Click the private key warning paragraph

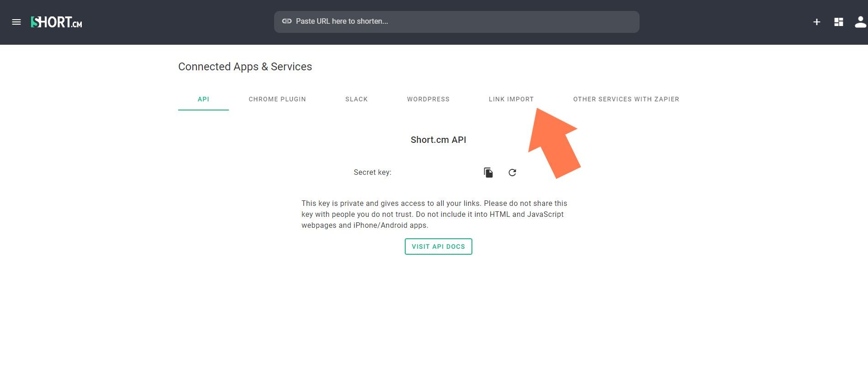[x=434, y=214]
